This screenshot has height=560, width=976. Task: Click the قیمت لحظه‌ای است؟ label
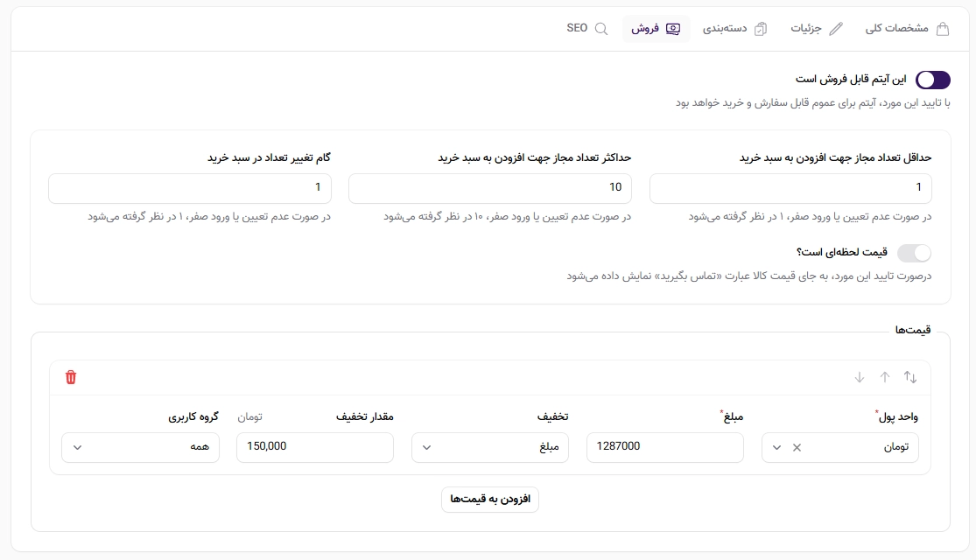841,252
